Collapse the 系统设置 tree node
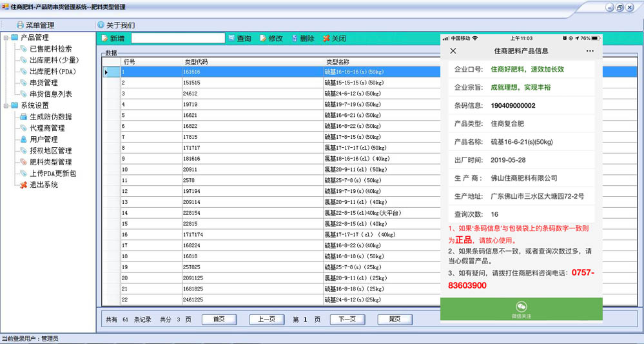 pyautogui.click(x=6, y=106)
